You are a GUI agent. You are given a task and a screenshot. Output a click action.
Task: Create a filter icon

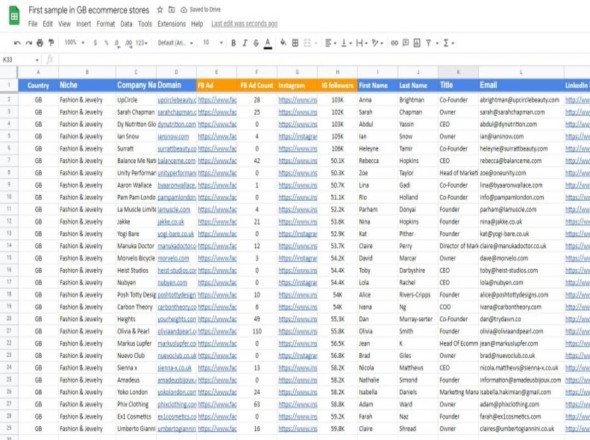[x=428, y=43]
